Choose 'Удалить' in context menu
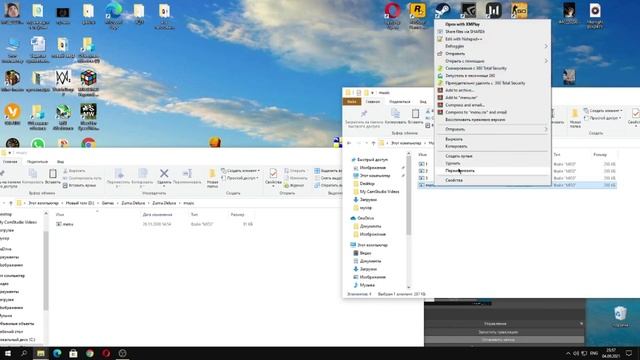Viewport: 640px width, 360px height. click(493, 163)
